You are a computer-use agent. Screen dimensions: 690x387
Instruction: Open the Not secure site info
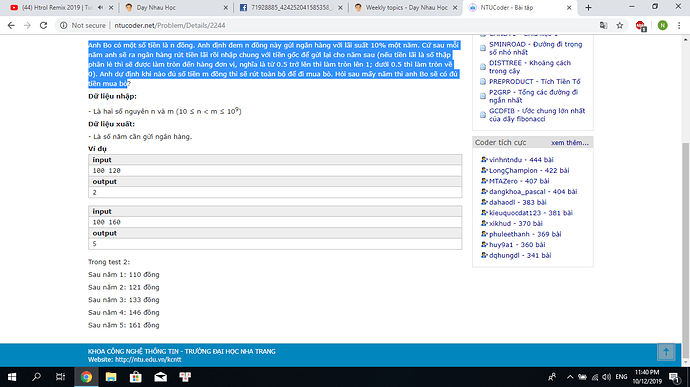pyautogui.click(x=83, y=26)
